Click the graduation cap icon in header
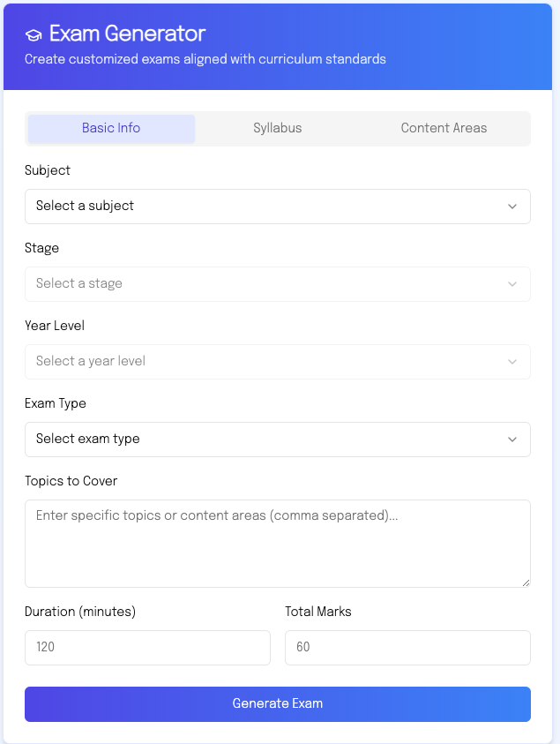Viewport: 560px width, 744px height. (x=34, y=35)
